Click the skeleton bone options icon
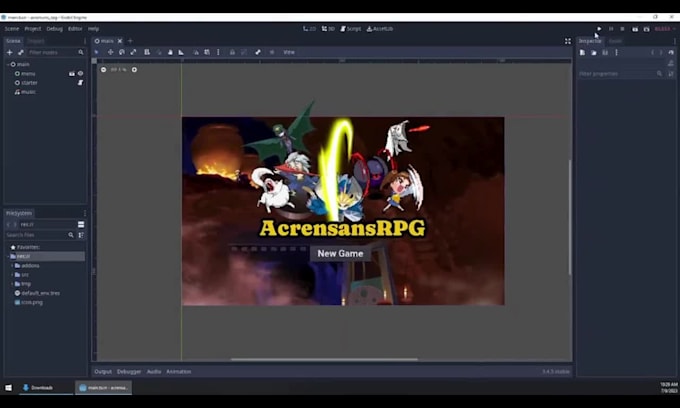680x408 pixels. (258, 52)
